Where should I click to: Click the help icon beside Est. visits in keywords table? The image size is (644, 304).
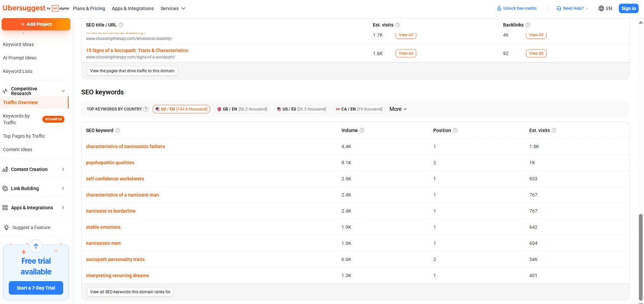click(554, 130)
